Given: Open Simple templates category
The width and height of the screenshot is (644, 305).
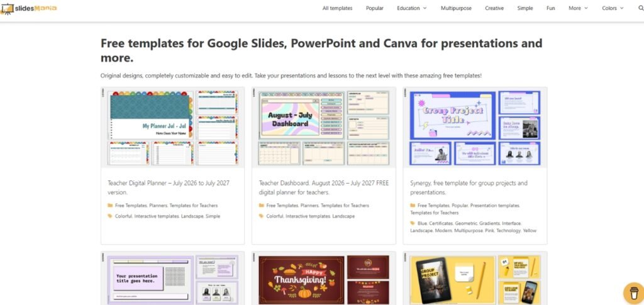Looking at the screenshot, I should pos(525,8).
